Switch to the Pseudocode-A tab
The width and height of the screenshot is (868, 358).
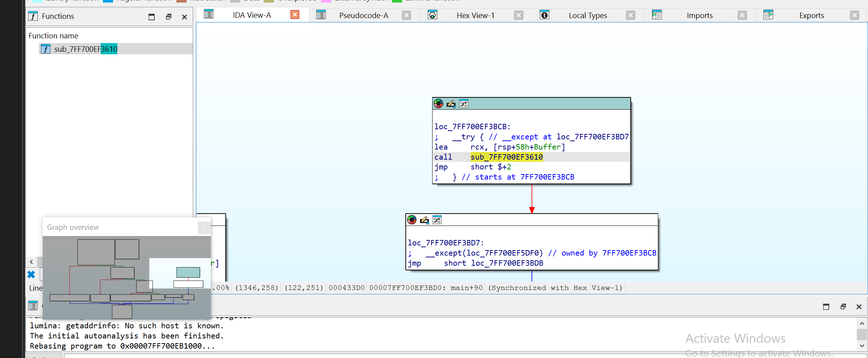364,16
